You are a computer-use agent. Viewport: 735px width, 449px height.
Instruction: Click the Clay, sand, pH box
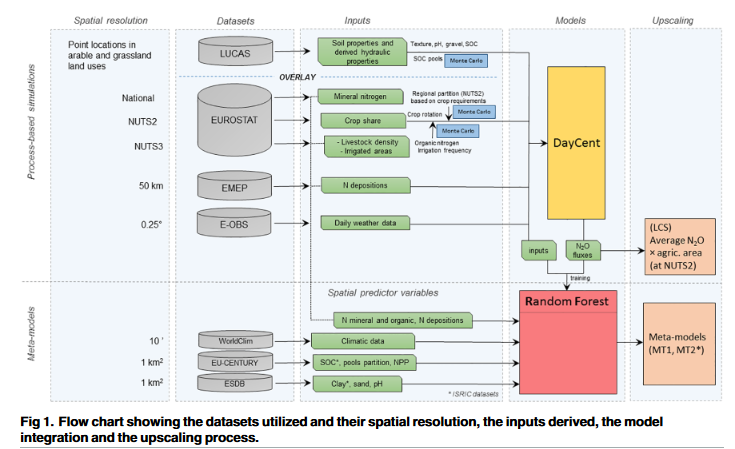tap(351, 381)
